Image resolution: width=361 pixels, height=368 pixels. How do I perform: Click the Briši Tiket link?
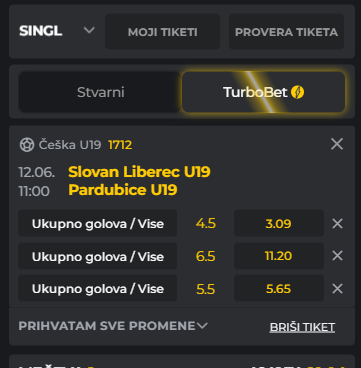pyautogui.click(x=302, y=327)
